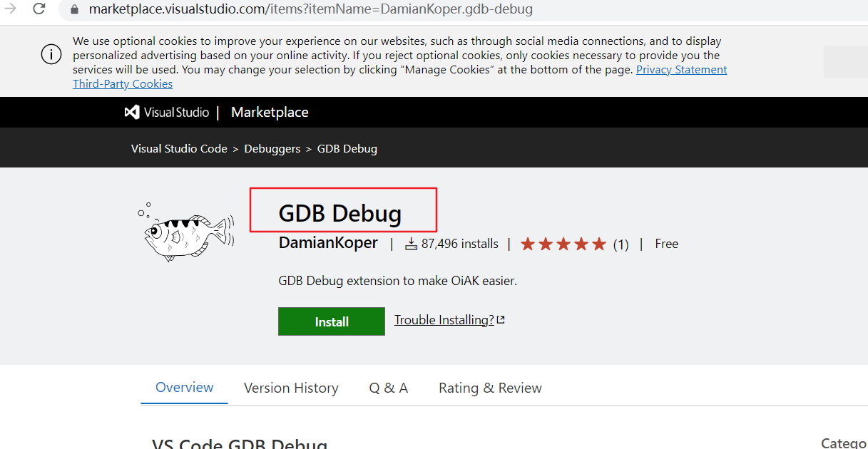Screen dimensions: 868x449
Task: Switch to the Rating & Review tab
Action: (x=491, y=388)
